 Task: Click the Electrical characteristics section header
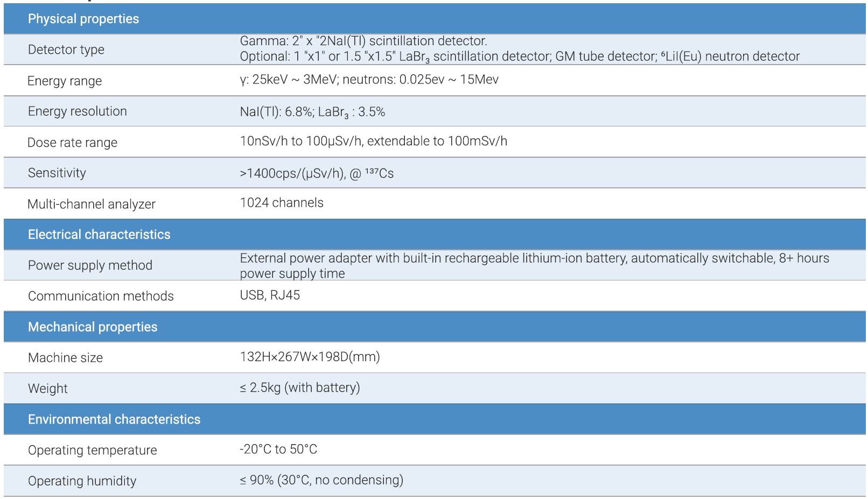click(x=99, y=235)
